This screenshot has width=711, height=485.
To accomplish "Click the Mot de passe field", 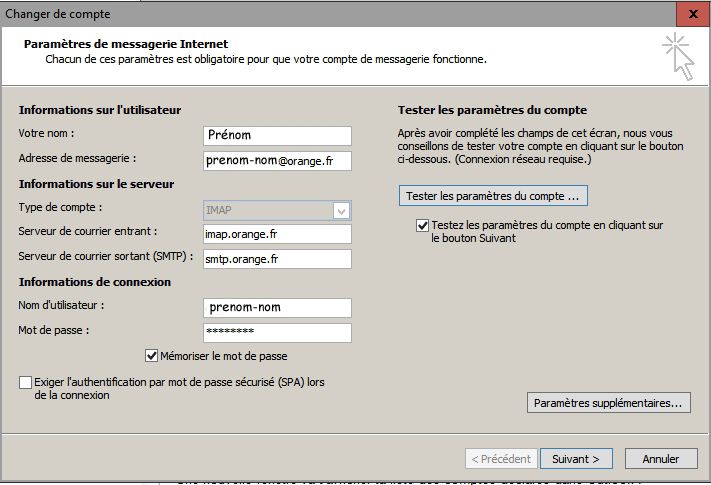I will coord(276,332).
